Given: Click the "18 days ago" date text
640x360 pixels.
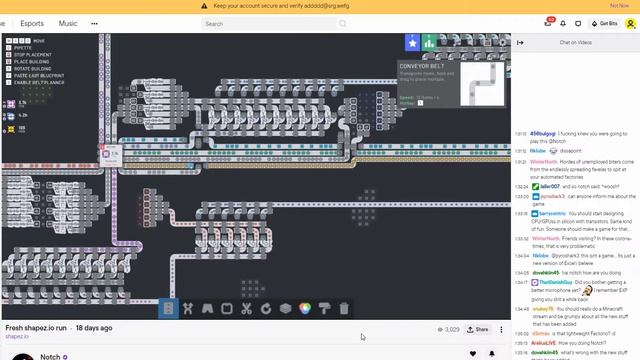Looking at the screenshot, I should click(x=94, y=328).
